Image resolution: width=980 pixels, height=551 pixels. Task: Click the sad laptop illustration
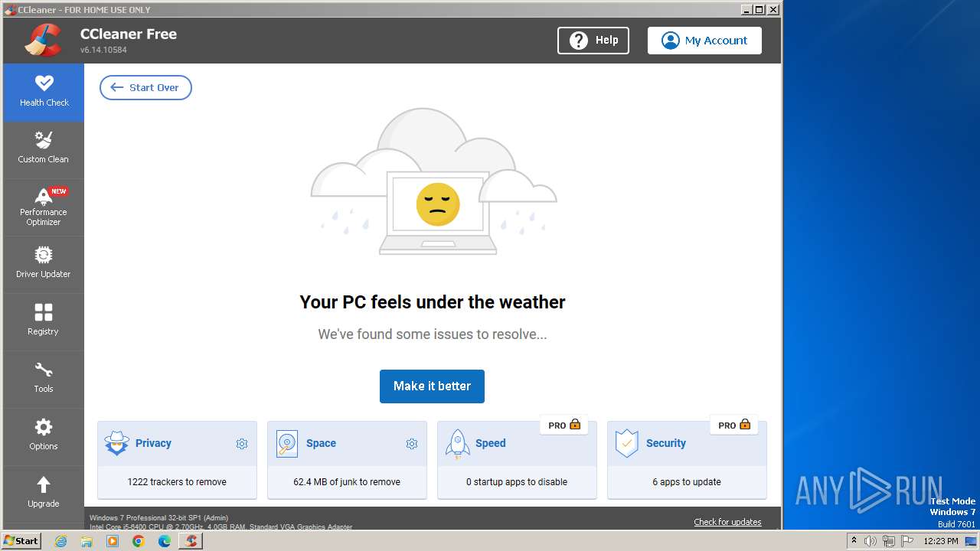(x=434, y=182)
